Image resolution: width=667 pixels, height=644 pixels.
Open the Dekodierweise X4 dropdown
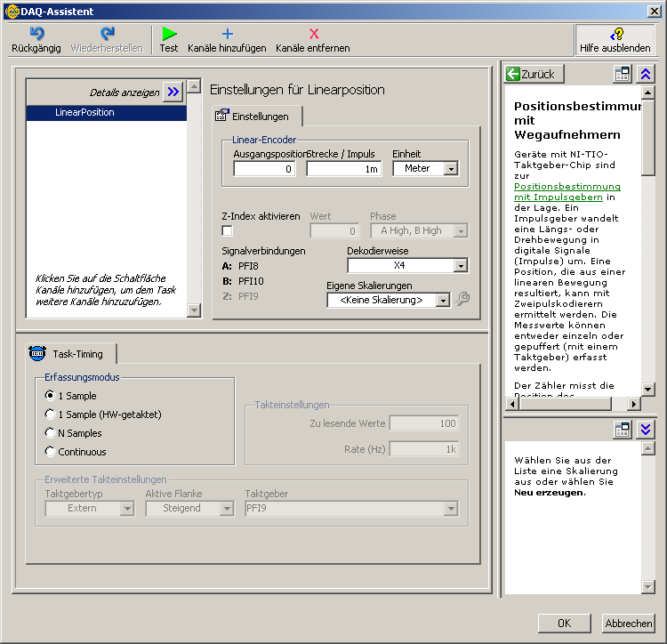(461, 266)
